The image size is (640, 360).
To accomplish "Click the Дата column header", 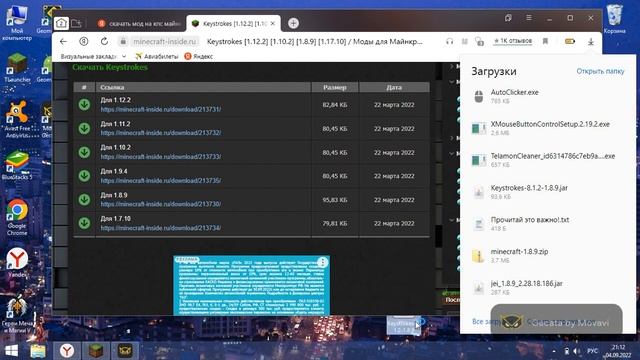I will (394, 87).
